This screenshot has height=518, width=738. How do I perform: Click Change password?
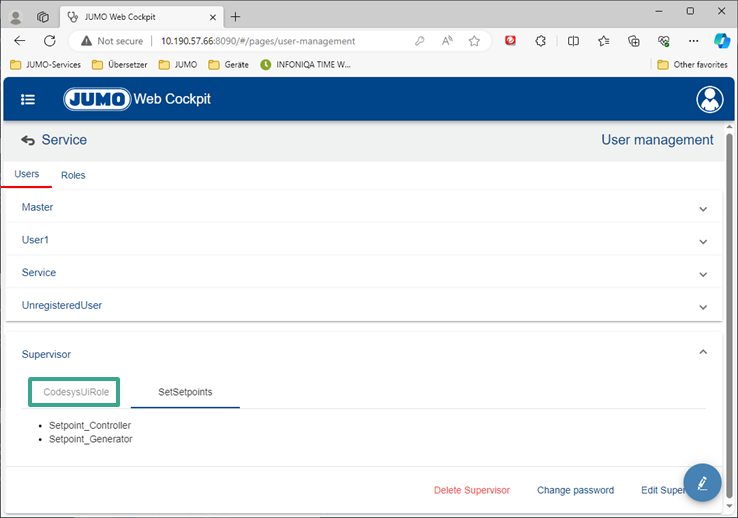tap(575, 490)
